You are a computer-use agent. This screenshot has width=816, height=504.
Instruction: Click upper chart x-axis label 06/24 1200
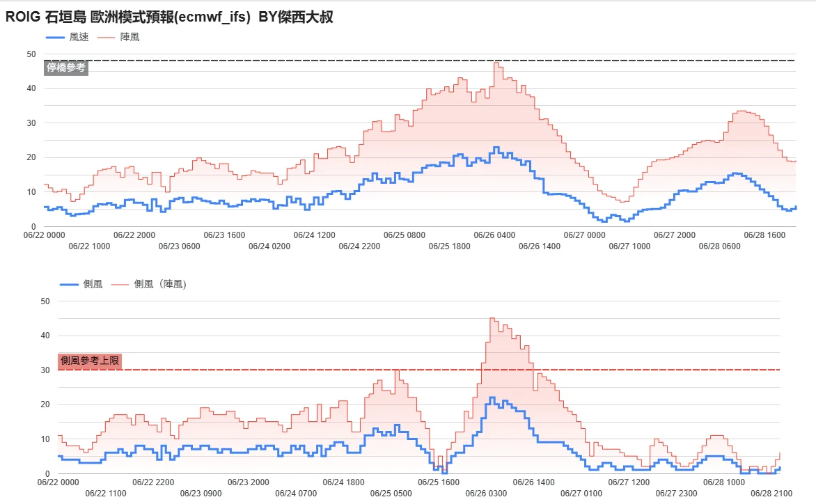tap(314, 235)
